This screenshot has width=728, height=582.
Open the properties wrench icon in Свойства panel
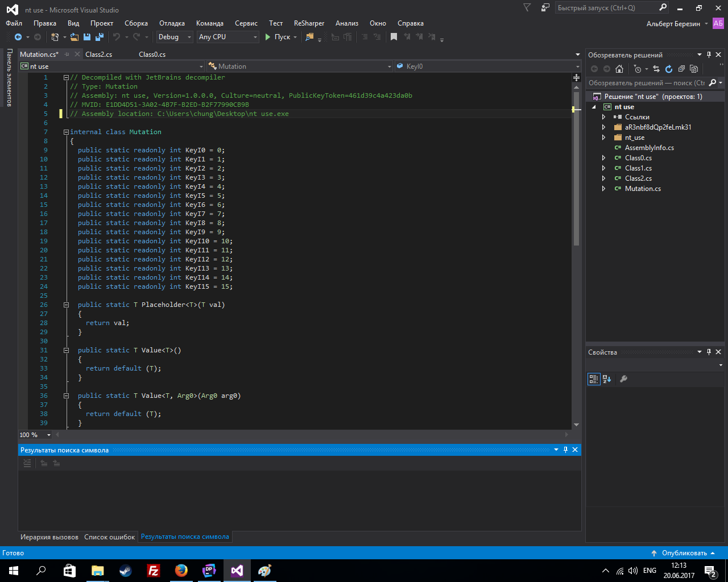623,379
